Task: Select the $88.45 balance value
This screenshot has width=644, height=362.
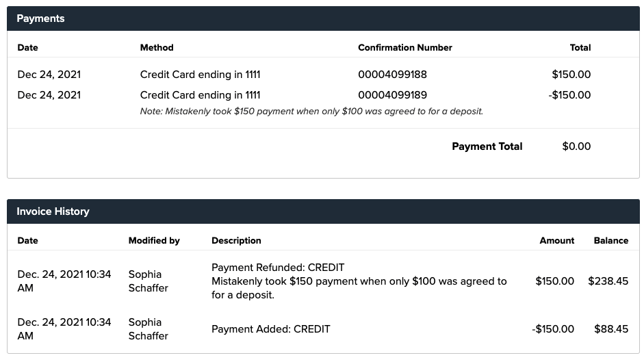Action: click(x=610, y=329)
